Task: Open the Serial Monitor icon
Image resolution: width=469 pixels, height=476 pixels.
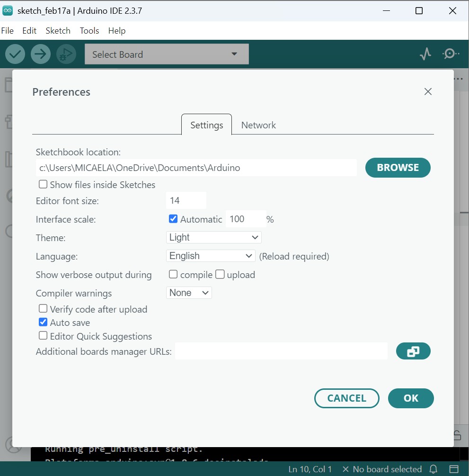Action: (450, 54)
